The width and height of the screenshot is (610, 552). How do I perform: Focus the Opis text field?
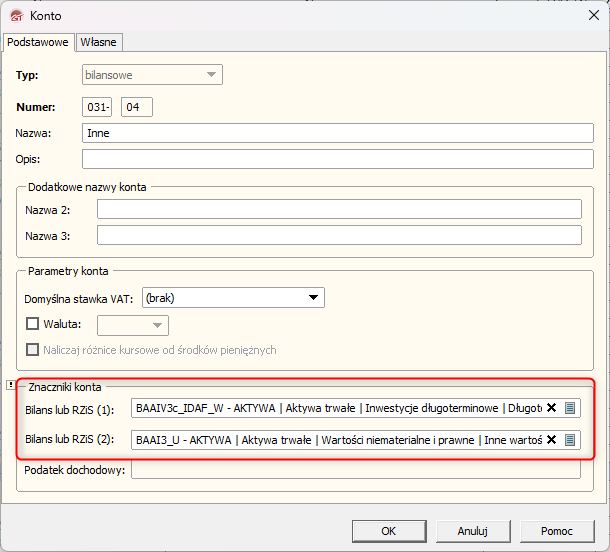(331, 159)
